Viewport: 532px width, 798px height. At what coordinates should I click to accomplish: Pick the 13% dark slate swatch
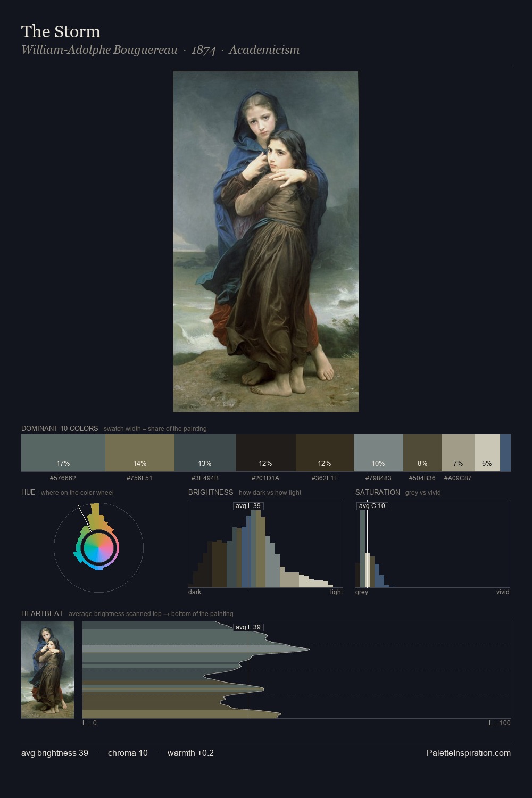point(205,453)
